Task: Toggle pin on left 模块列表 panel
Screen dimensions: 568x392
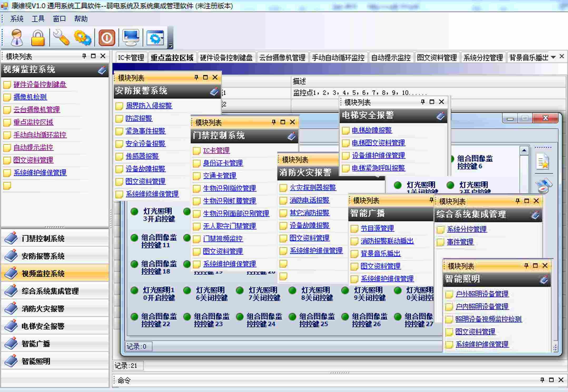Action: click(84, 56)
